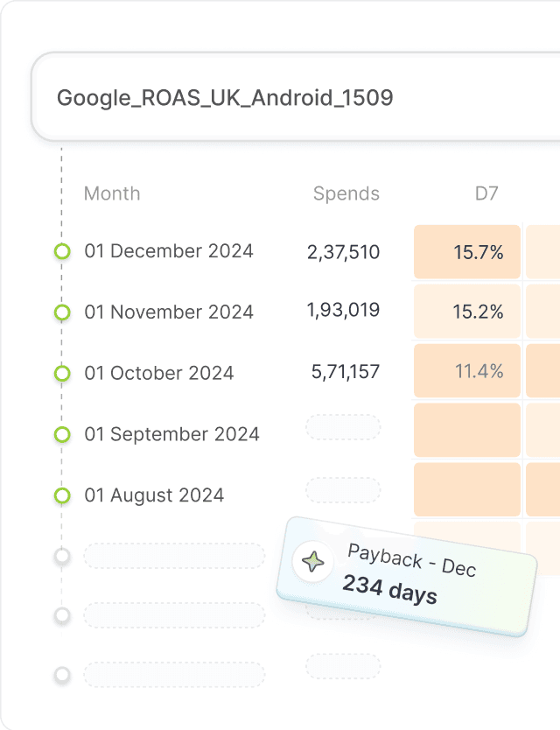Click the empty September D7 cell
The width and height of the screenshot is (560, 730).
point(467,431)
